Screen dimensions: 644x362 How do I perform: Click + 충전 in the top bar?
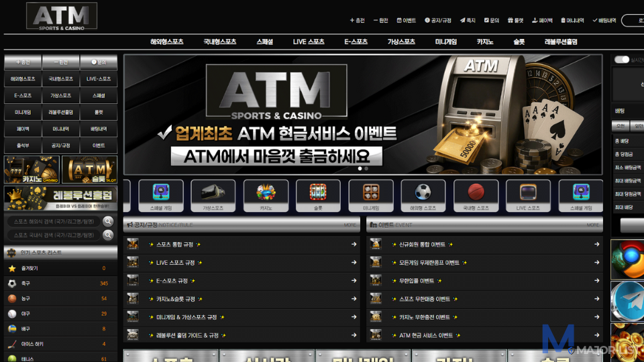point(357,20)
